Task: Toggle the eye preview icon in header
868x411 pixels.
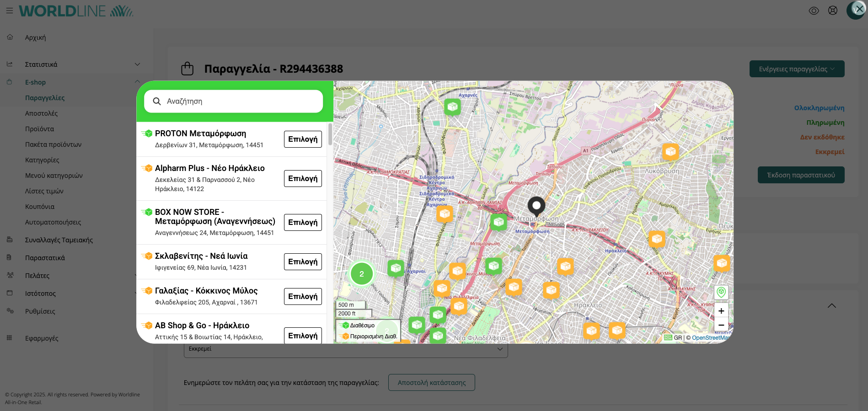Action: click(x=814, y=11)
